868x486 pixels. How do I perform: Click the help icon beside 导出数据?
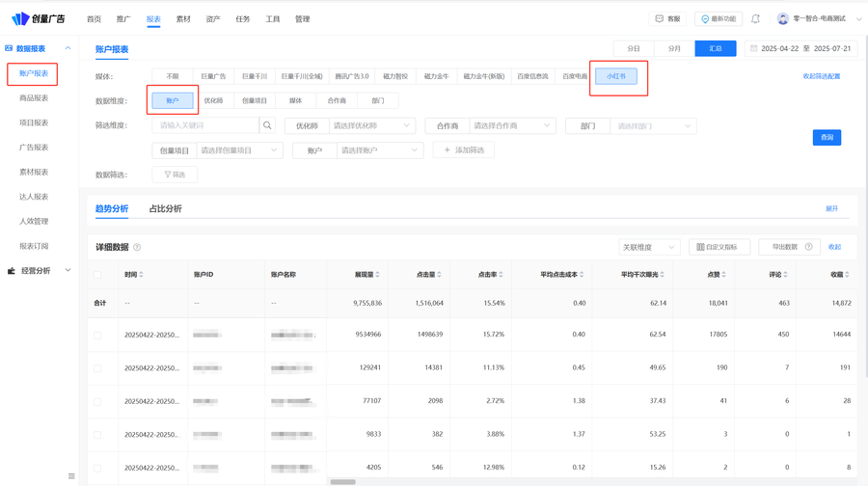[809, 247]
